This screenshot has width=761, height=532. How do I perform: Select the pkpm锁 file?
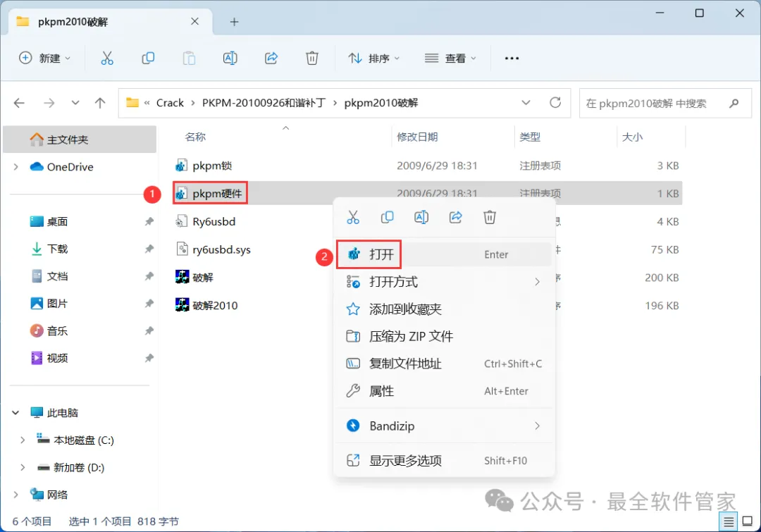pyautogui.click(x=212, y=166)
